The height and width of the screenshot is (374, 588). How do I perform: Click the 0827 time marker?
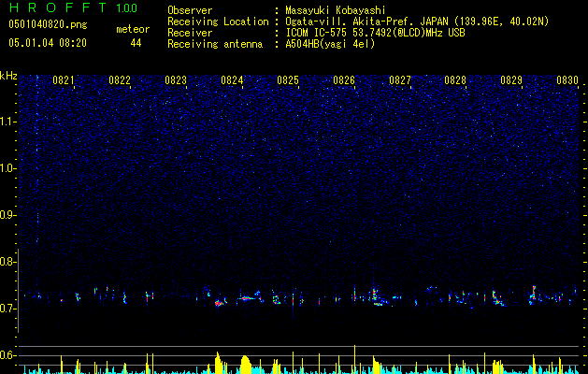[400, 80]
